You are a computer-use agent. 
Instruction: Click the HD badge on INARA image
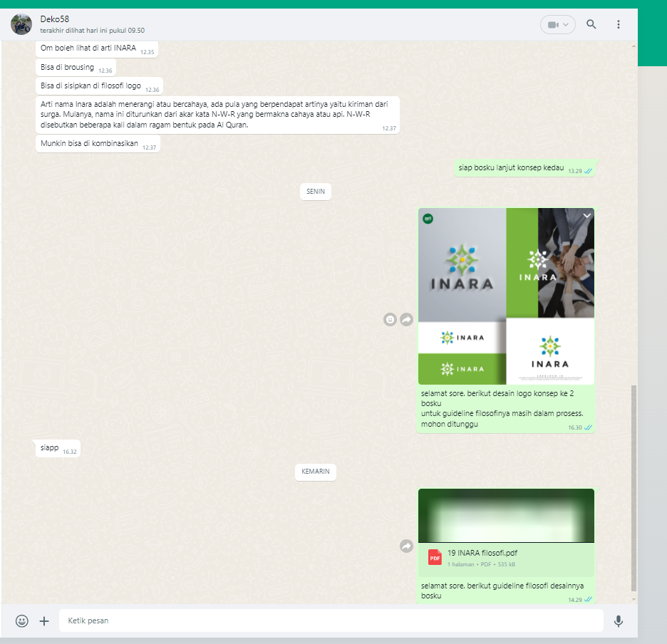pos(428,218)
